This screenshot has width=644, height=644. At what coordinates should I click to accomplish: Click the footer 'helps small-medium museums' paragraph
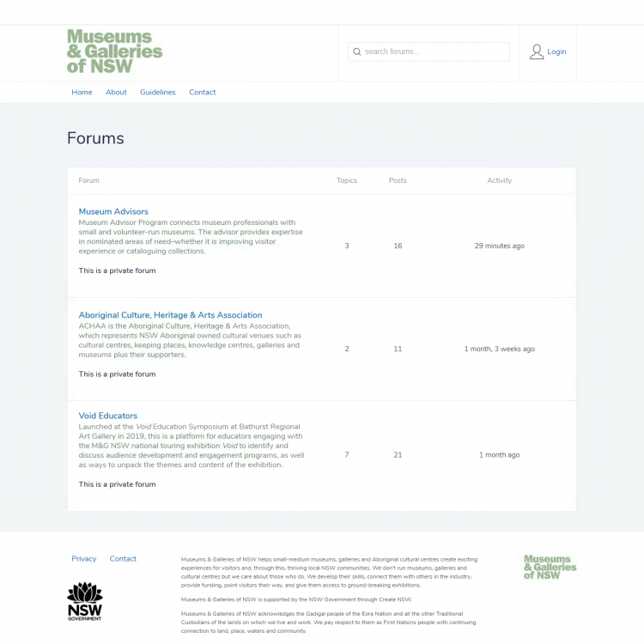(x=329, y=572)
